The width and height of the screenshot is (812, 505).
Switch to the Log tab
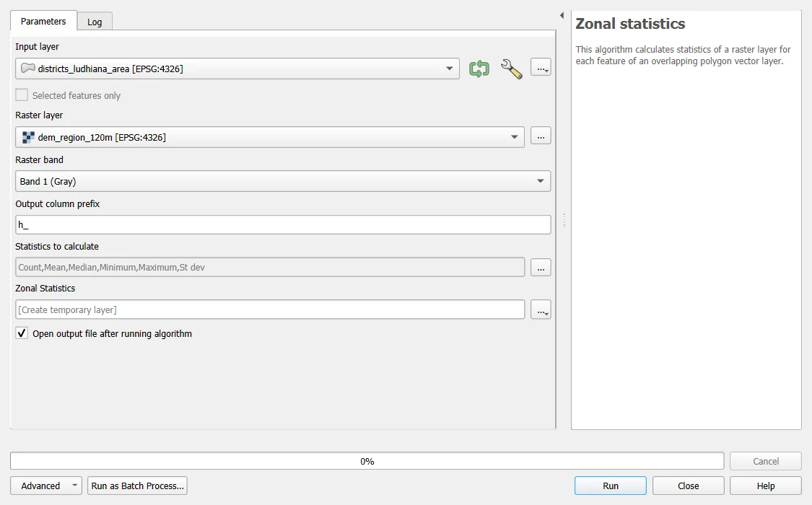95,22
